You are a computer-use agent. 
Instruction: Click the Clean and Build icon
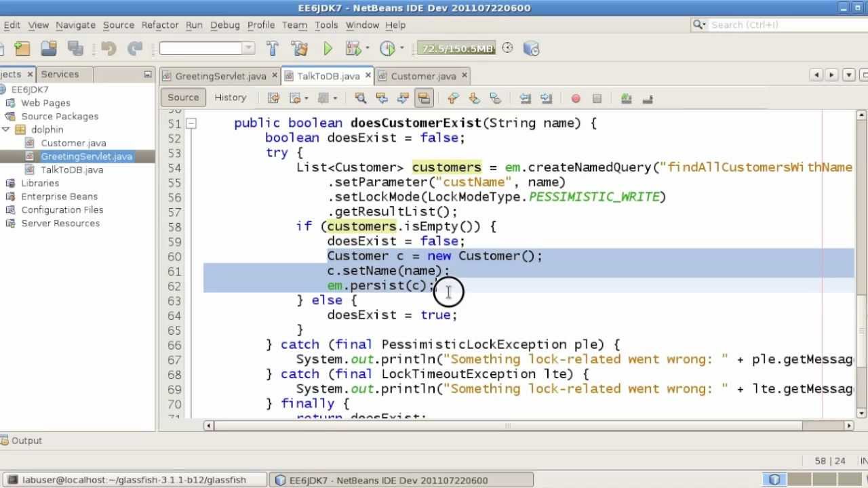(x=300, y=48)
